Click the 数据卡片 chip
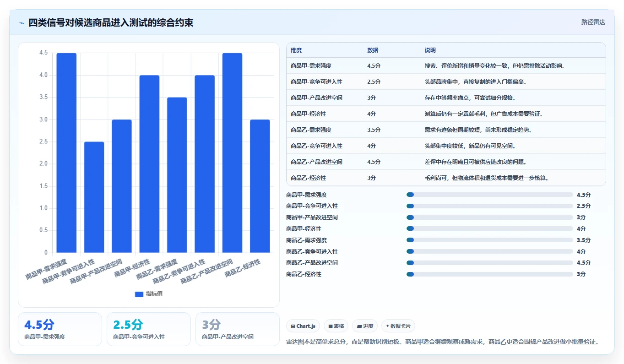This screenshot has width=624, height=364. [x=398, y=326]
